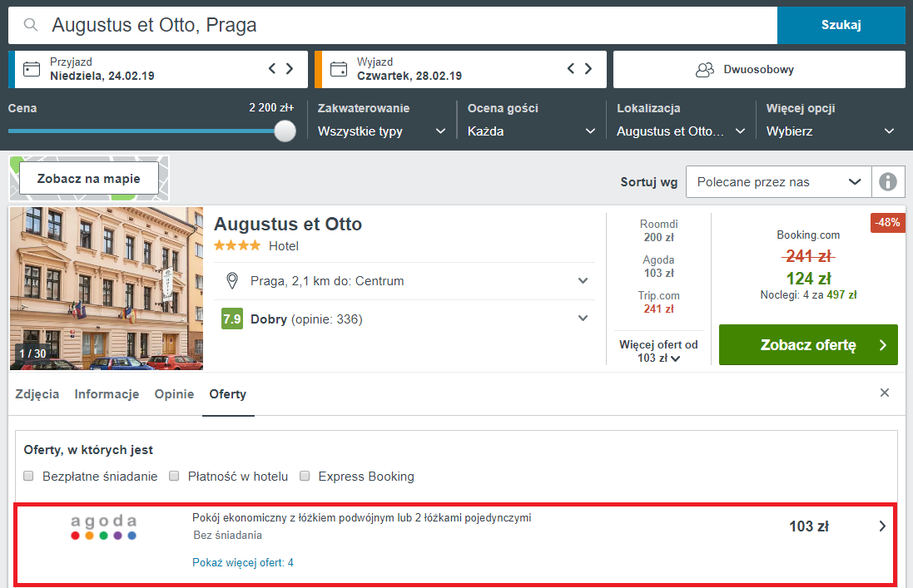Open the check-in calendar icon
Viewport: 913px width, 588px height.
point(32,69)
